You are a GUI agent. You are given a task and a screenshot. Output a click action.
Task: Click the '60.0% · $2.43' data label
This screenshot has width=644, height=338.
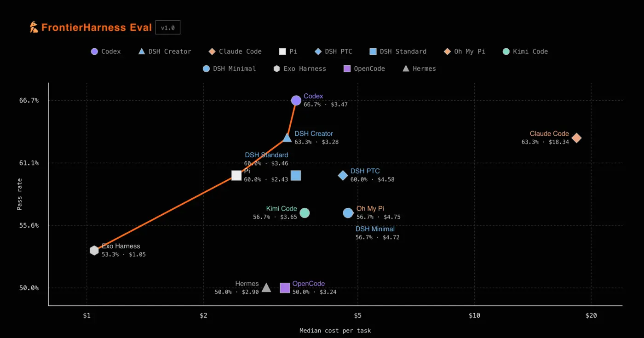(x=266, y=179)
